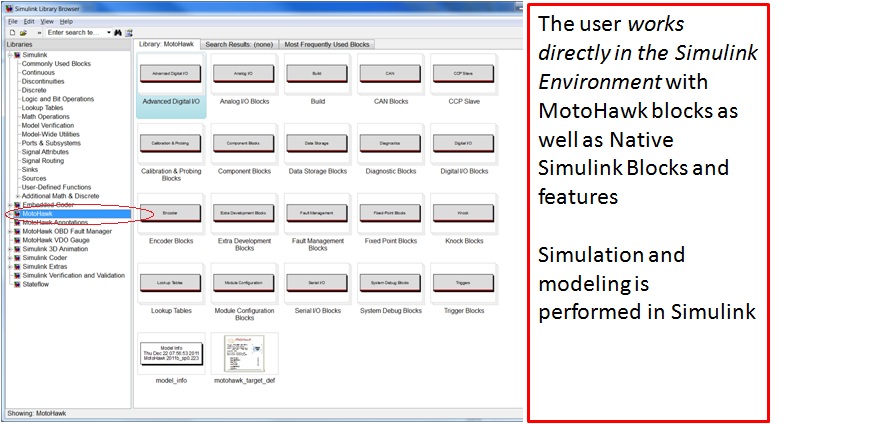The image size is (873, 424).
Task: Select MotoHawk VDO Gauge library
Action: click(x=55, y=240)
